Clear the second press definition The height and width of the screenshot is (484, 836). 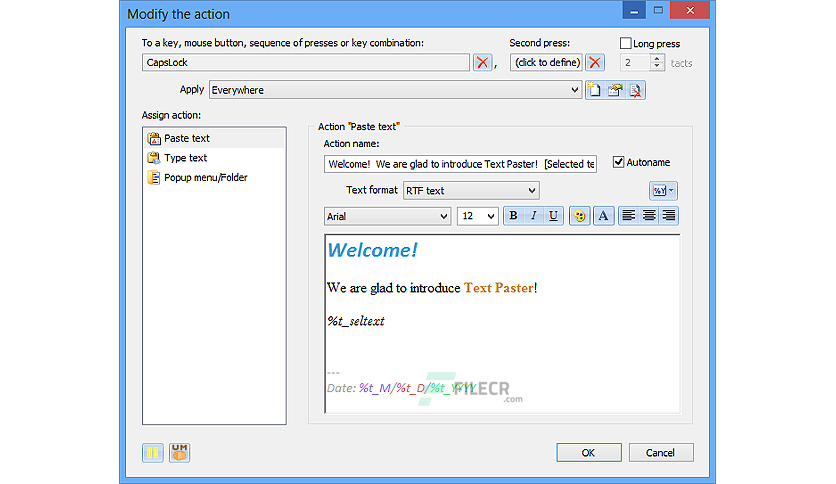pos(595,62)
